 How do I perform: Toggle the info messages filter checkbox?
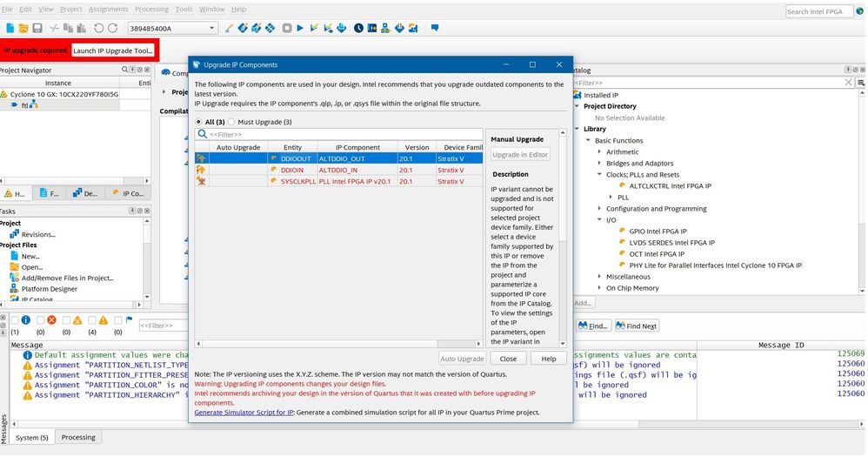(x=14, y=320)
